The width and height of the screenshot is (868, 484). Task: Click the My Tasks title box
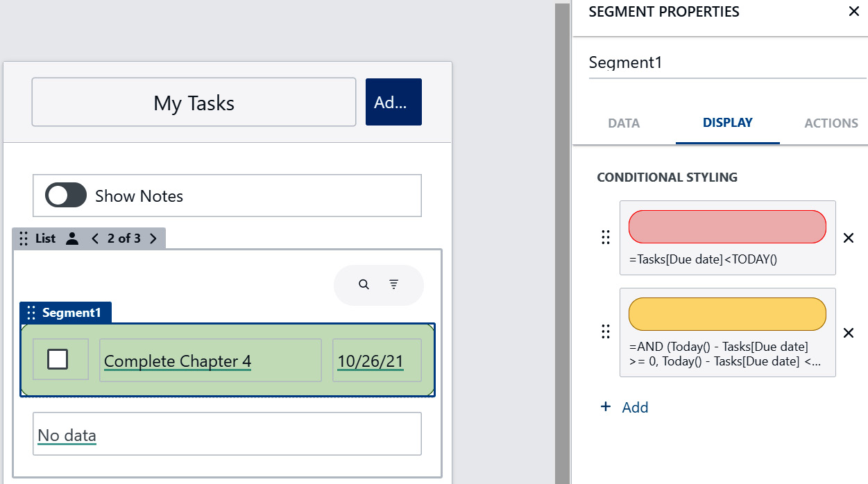(x=194, y=102)
